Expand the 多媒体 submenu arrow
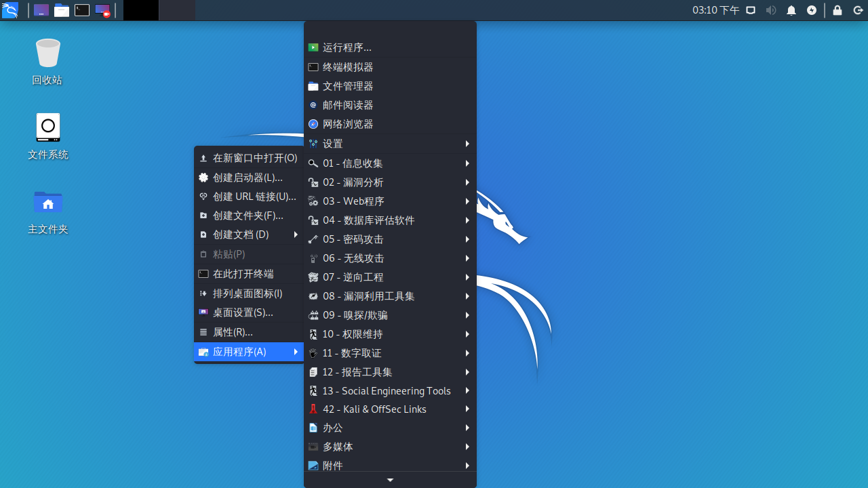 pos(467,447)
